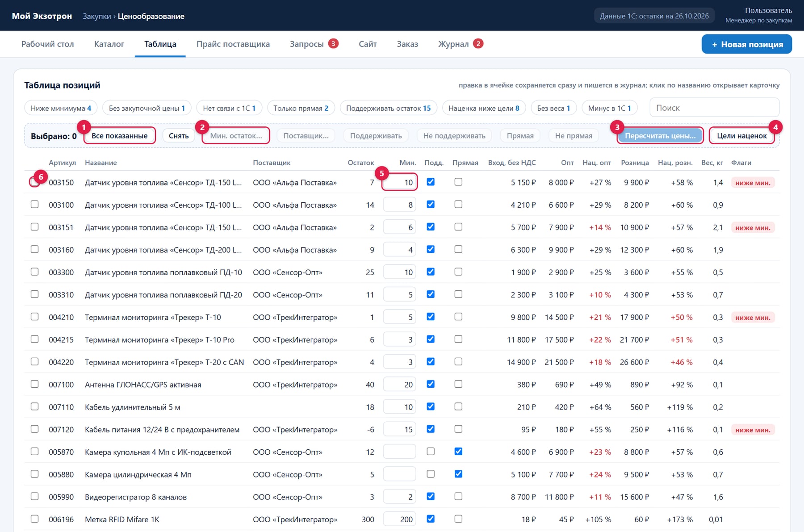Image resolution: width=804 pixels, height=532 pixels.
Task: Select all rows with Все показанные
Action: click(120, 136)
